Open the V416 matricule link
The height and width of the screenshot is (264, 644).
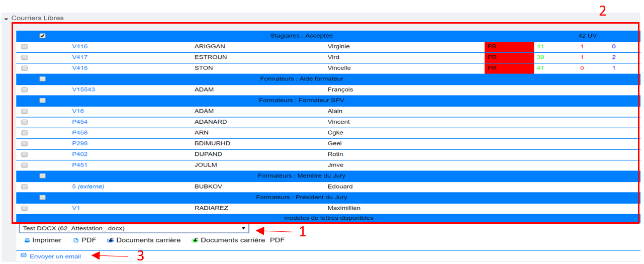point(79,47)
